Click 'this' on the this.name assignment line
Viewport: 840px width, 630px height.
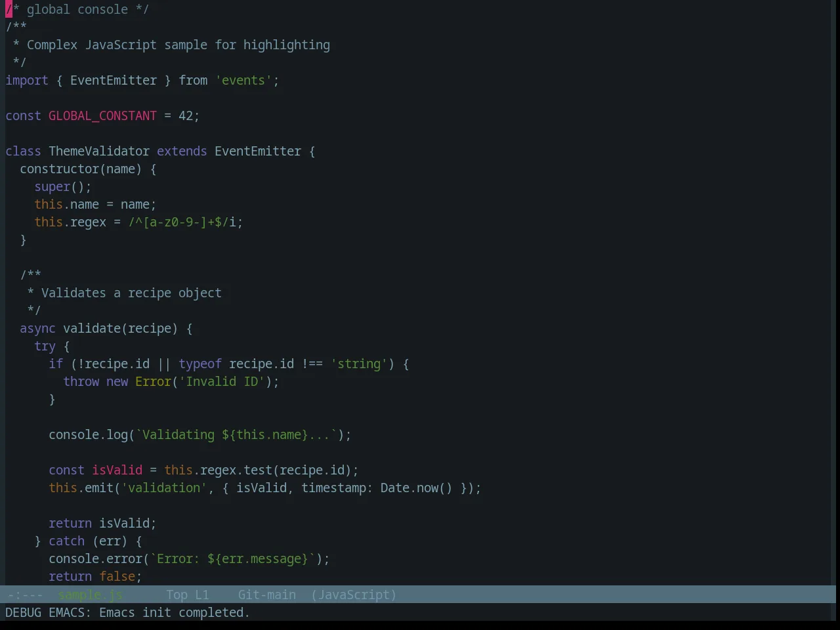(49, 204)
